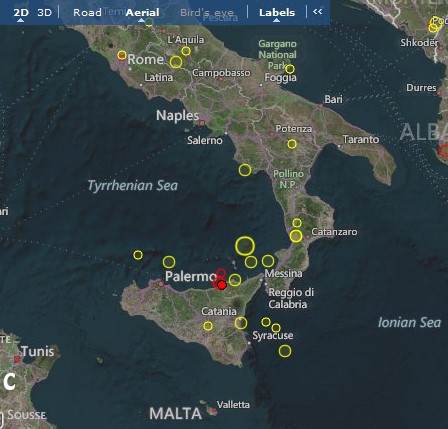Collapse the map toolbar with double chevron
Viewport: 448px width, 429px height.
(318, 12)
